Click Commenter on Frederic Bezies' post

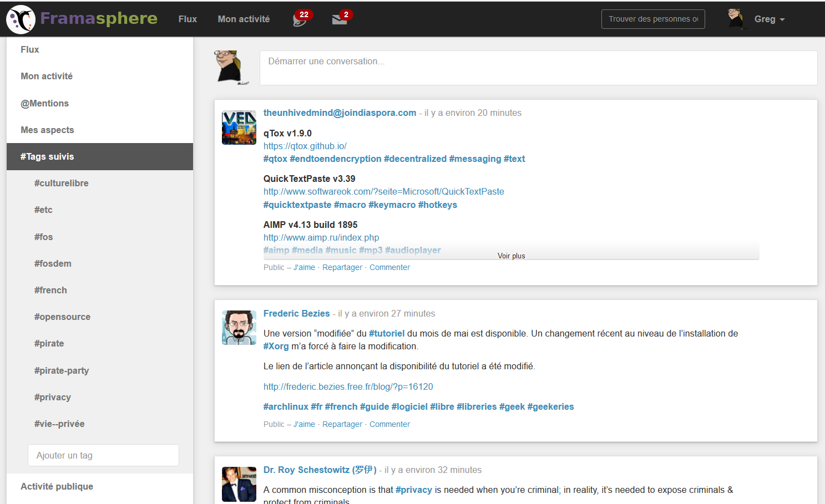pyautogui.click(x=389, y=424)
